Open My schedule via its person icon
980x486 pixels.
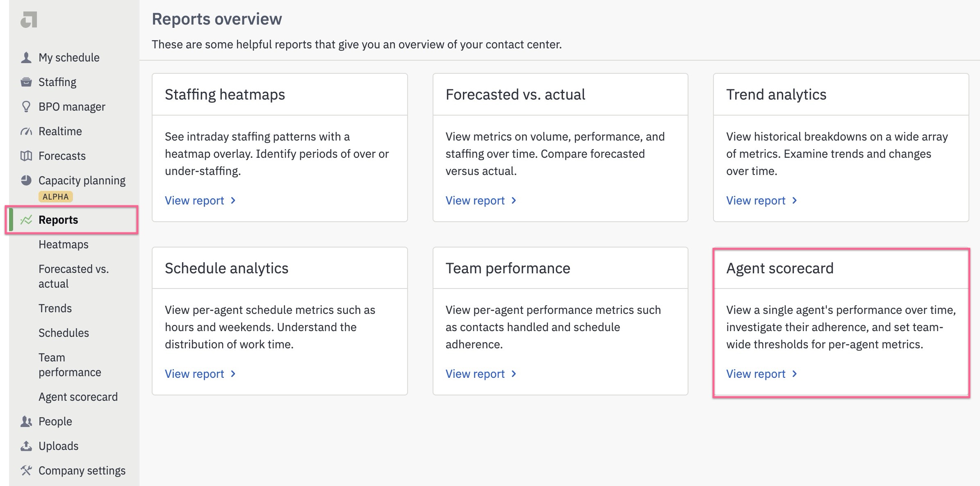[x=26, y=57]
